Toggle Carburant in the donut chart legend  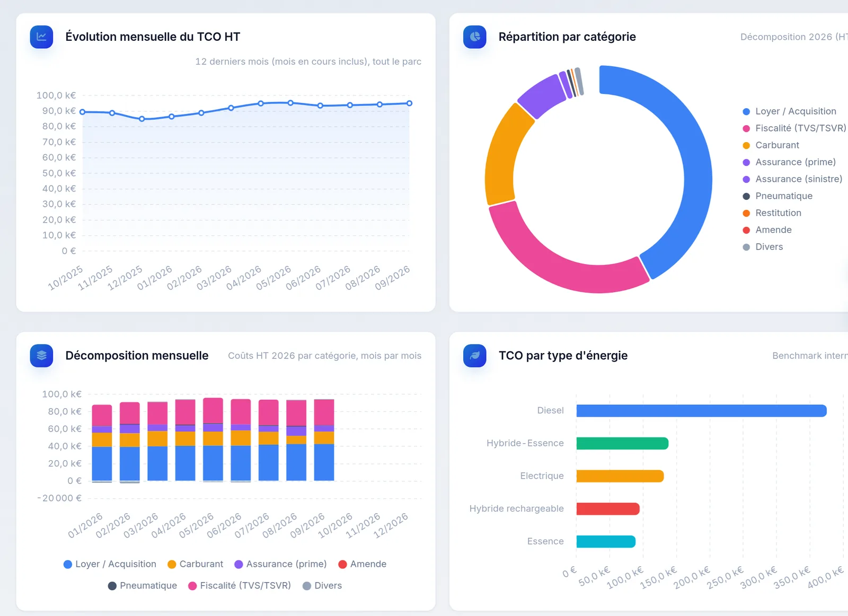pos(771,145)
